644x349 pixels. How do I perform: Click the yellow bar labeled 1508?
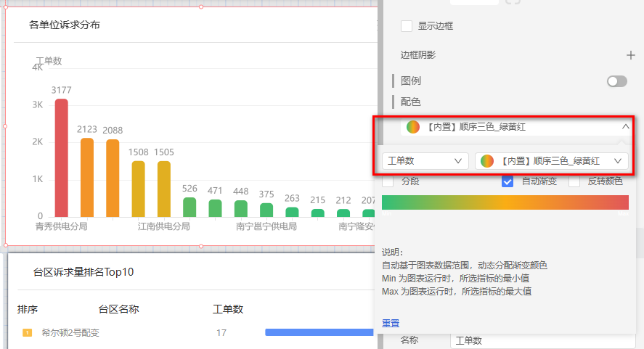click(x=138, y=189)
